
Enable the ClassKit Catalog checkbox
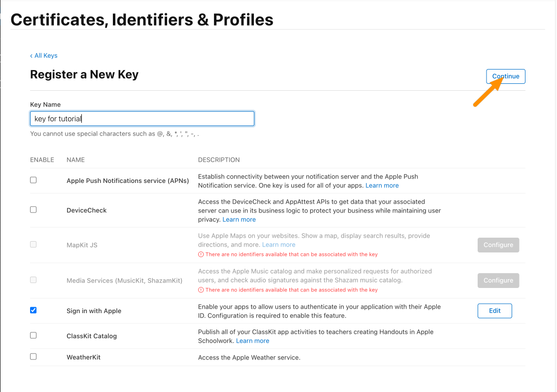34,335
